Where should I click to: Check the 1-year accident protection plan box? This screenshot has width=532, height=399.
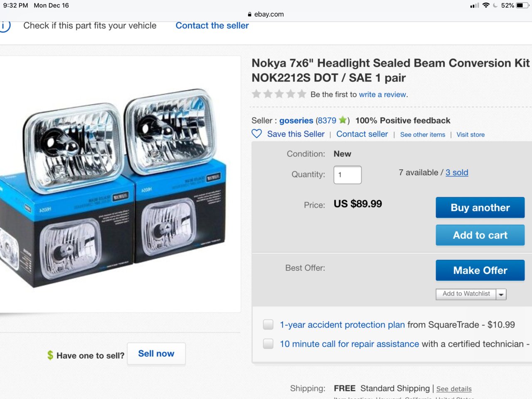tap(268, 324)
